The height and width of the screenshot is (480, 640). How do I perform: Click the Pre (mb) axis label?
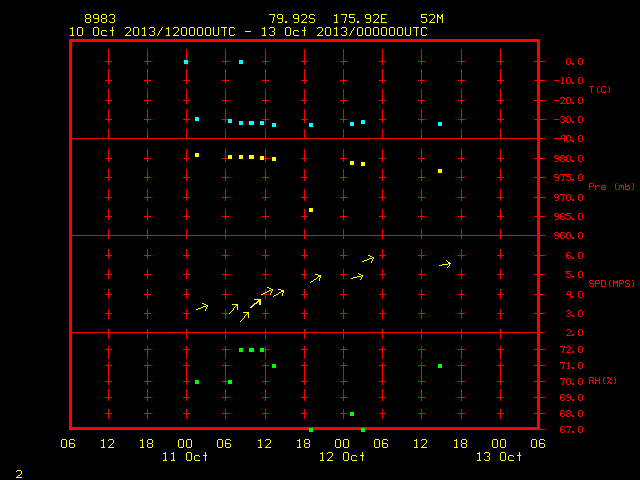(611, 187)
